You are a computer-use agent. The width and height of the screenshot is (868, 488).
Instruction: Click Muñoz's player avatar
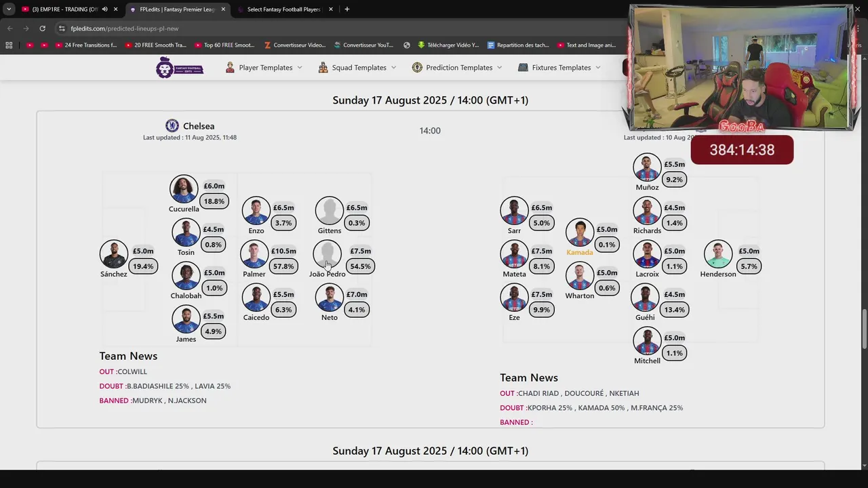pos(647,167)
